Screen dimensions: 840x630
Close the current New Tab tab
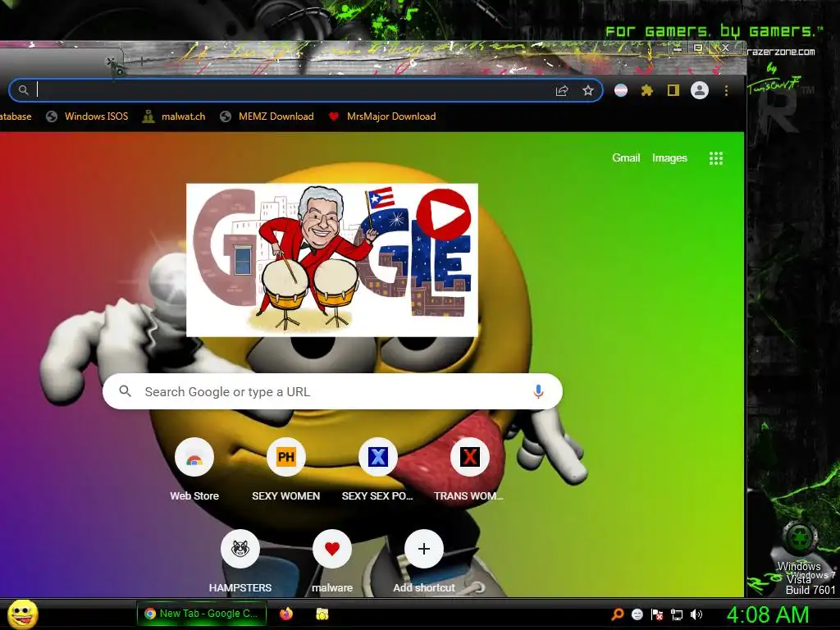click(x=111, y=62)
